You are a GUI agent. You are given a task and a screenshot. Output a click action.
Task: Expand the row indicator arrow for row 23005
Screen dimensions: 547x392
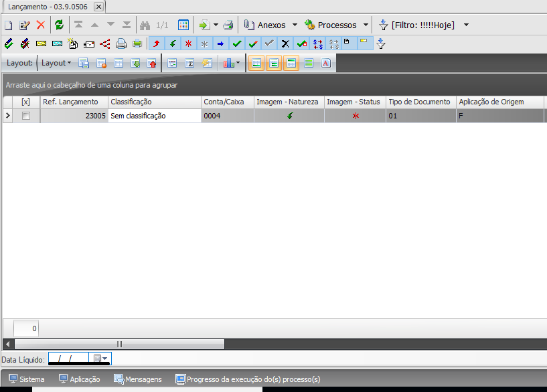click(7, 116)
